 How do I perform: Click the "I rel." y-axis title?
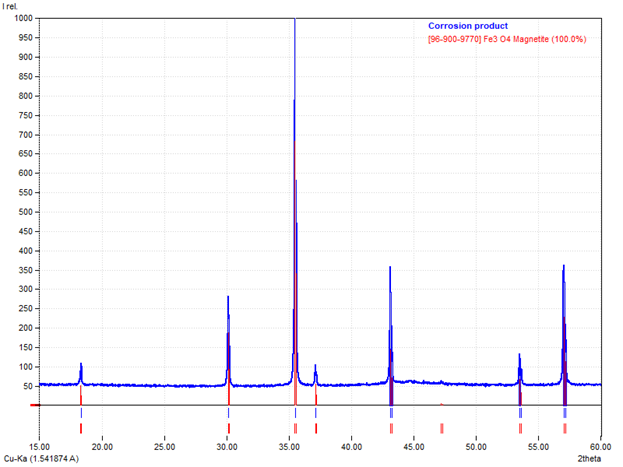pyautogui.click(x=11, y=7)
